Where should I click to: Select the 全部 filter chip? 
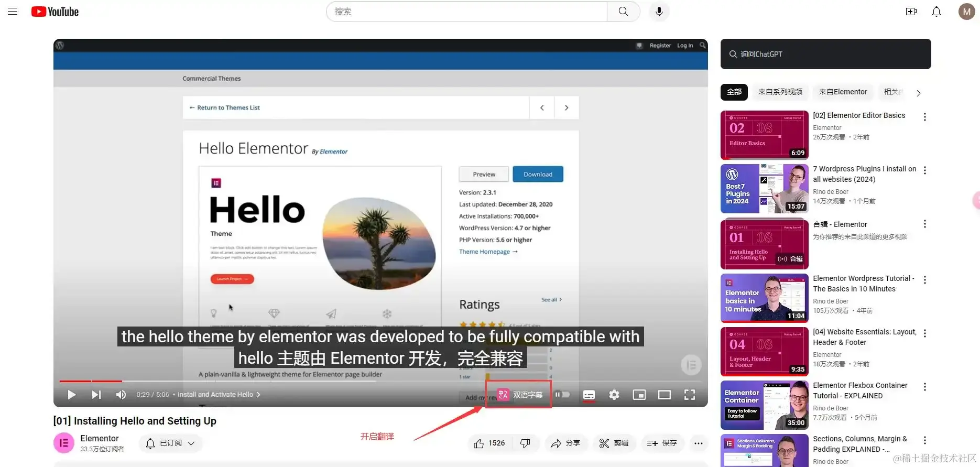click(x=734, y=92)
